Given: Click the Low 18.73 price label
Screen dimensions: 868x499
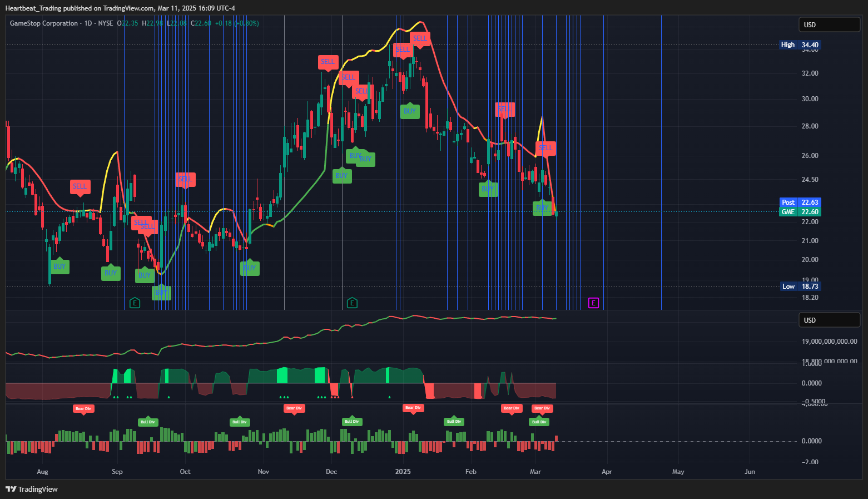Looking at the screenshot, I should [800, 286].
